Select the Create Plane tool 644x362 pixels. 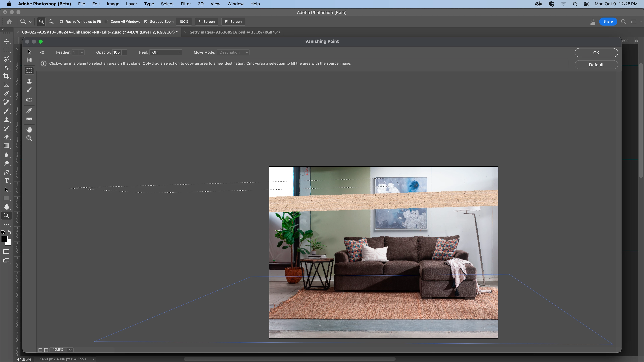click(29, 60)
